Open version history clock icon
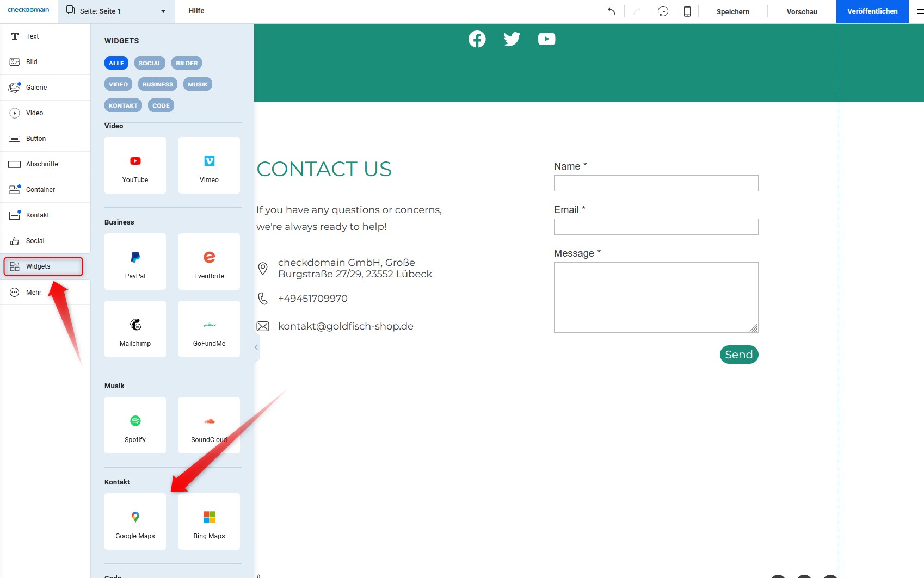Viewport: 924px width, 578px height. 663,11
